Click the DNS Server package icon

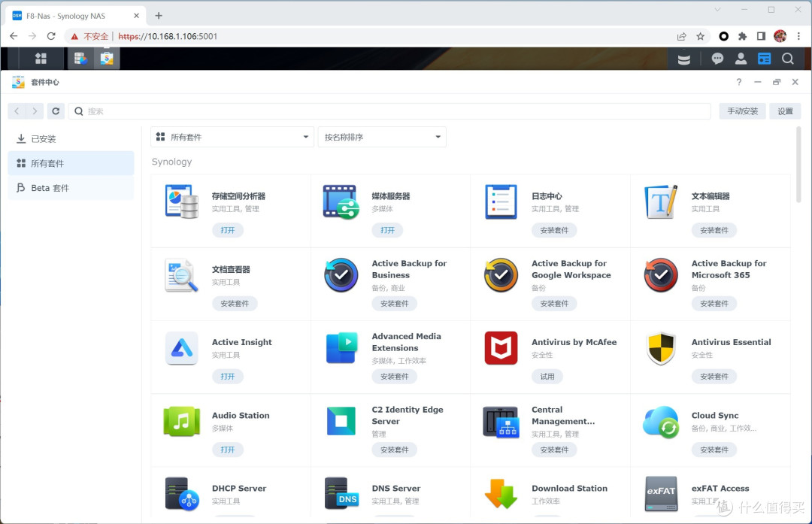click(341, 493)
